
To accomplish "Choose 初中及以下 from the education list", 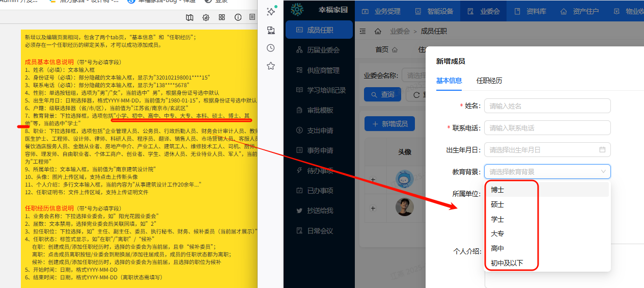I will click(x=547, y=263).
